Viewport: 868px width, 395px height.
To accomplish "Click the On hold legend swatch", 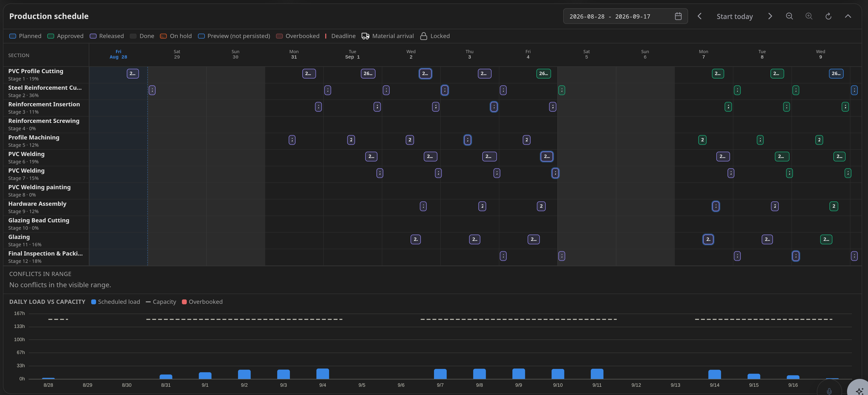I will tap(163, 36).
